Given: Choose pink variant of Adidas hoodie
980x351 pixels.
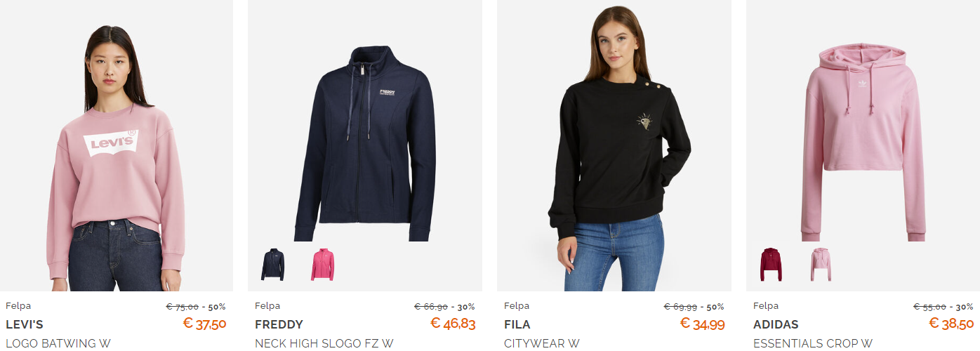Looking at the screenshot, I should tap(821, 265).
